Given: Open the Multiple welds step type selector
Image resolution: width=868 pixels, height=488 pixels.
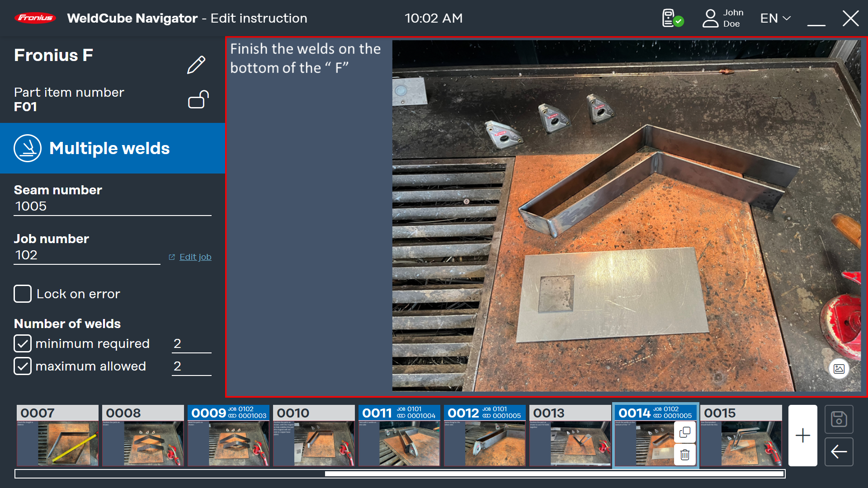Looking at the screenshot, I should point(112,148).
